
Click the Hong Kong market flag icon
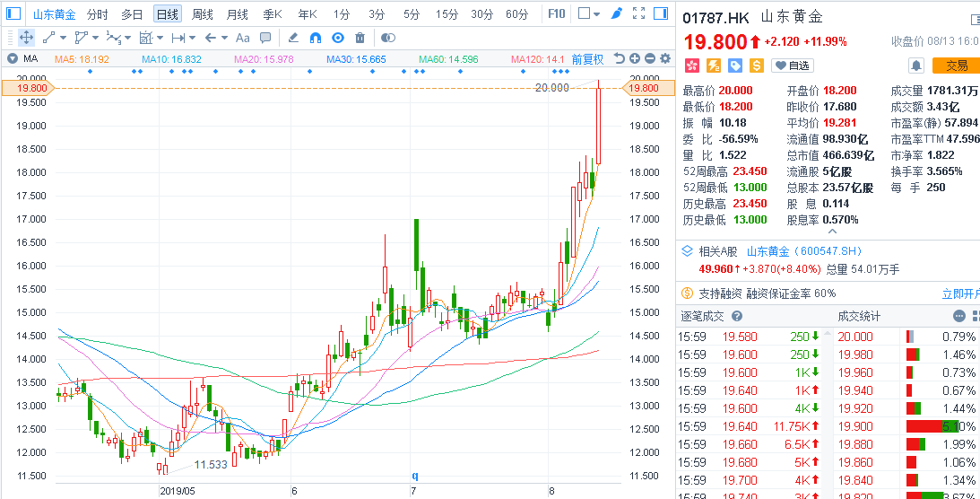click(690, 65)
